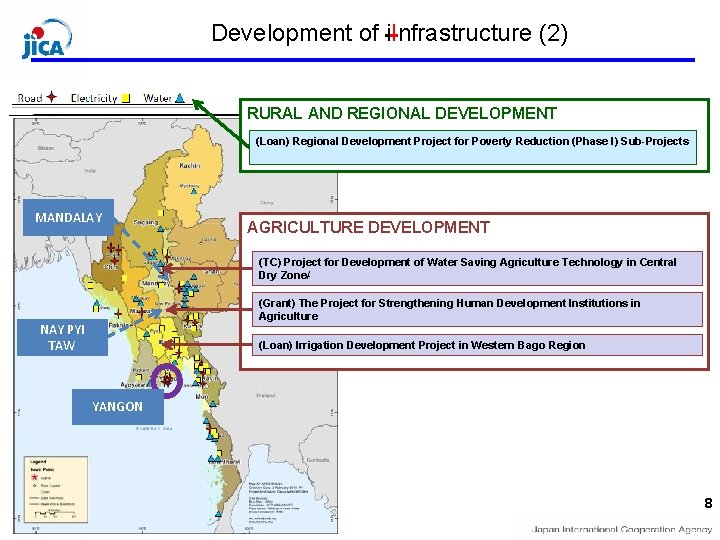The width and height of the screenshot is (720, 540).
Task: Click the Regional Development Project for Poverty Reduction box
Action: click(x=472, y=147)
